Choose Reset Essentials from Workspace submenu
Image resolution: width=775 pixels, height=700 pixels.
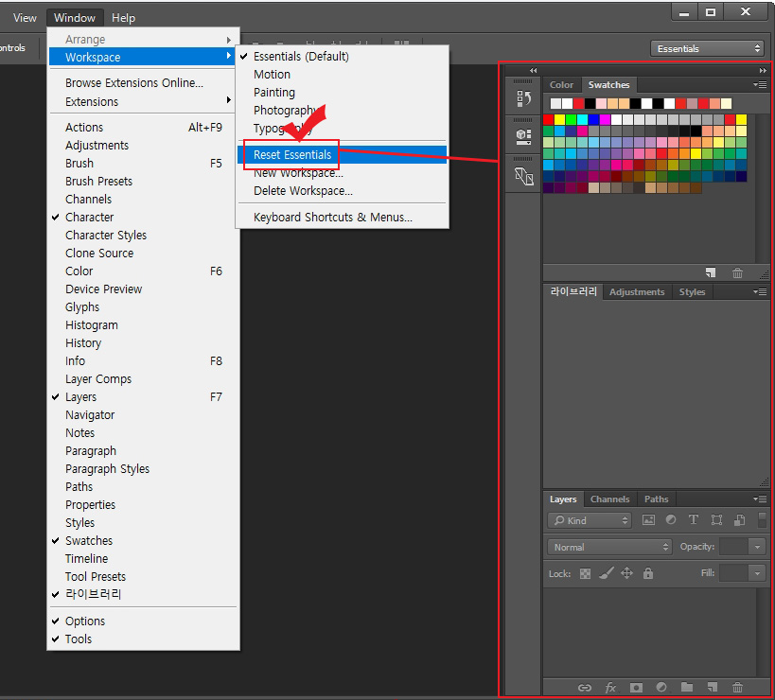342,154
